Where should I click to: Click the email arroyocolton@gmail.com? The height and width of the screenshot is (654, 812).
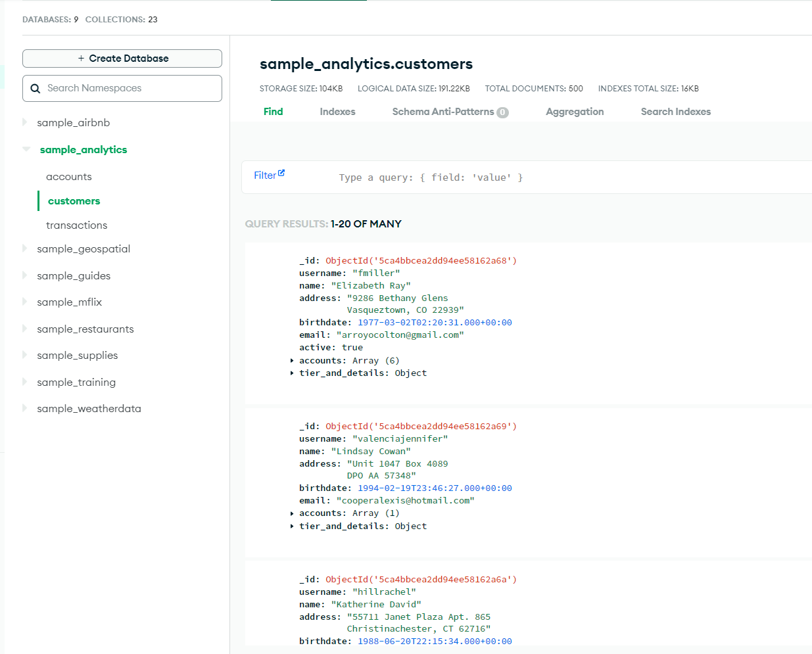click(x=400, y=335)
